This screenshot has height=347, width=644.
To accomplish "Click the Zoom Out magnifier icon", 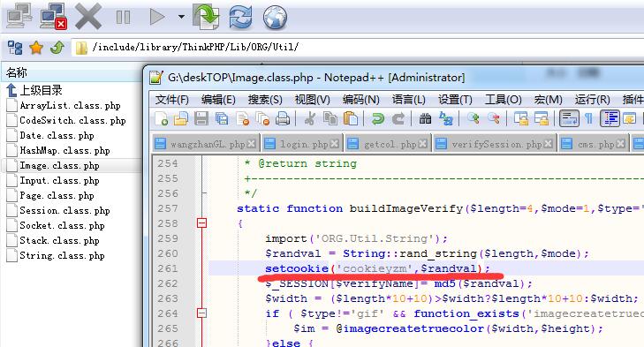I will coord(494,118).
